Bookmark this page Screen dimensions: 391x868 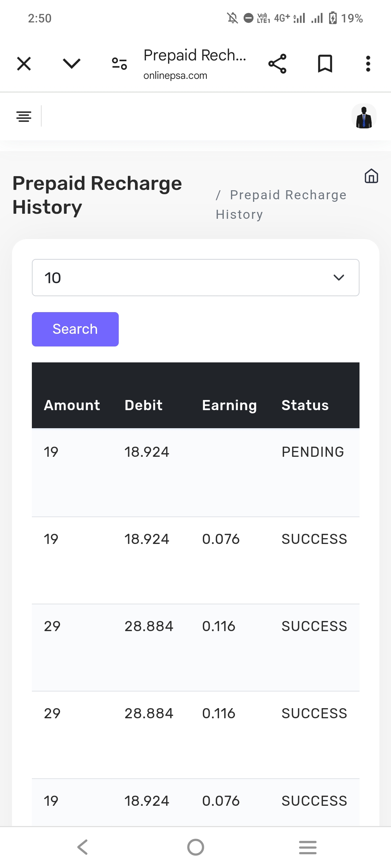(x=325, y=64)
